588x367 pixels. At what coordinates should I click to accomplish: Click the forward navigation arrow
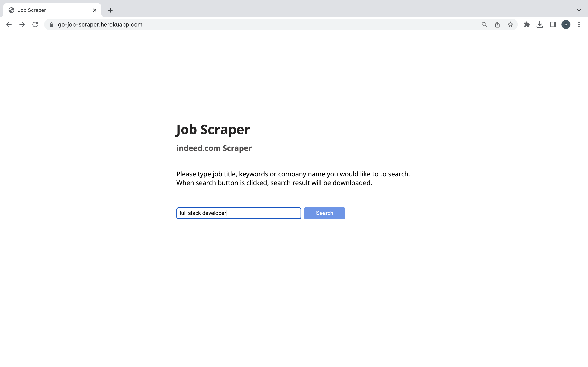[x=22, y=24]
